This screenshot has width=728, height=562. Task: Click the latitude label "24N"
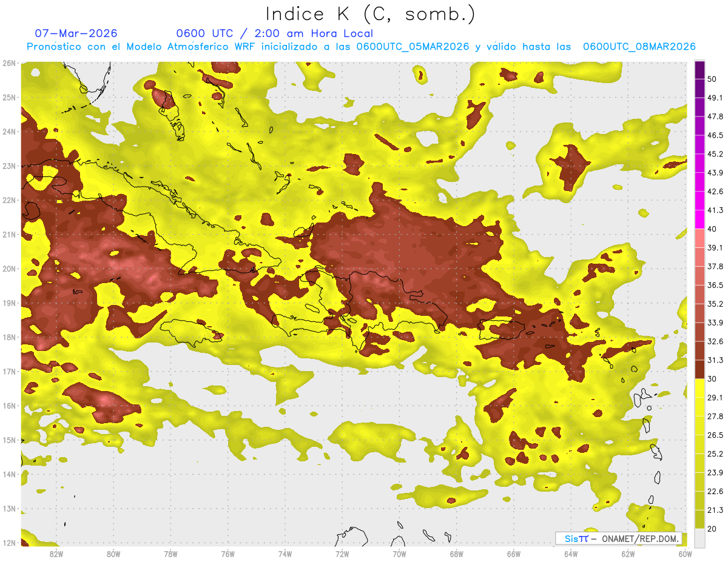(9, 132)
